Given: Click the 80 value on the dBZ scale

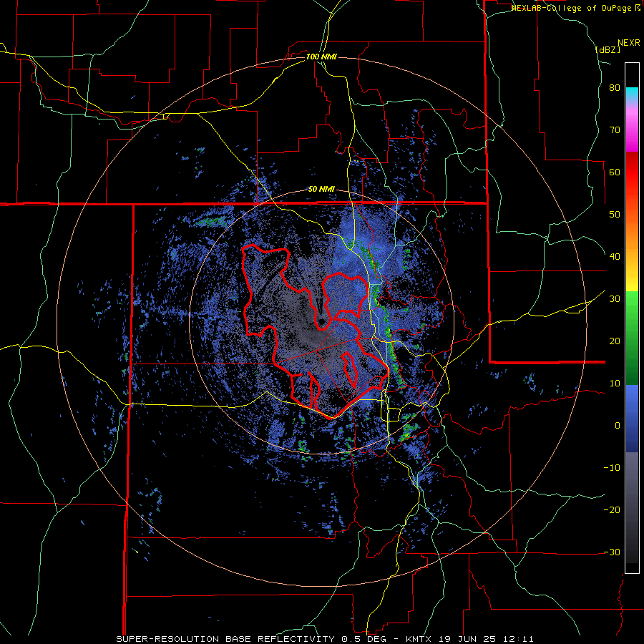Looking at the screenshot, I should (615, 88).
